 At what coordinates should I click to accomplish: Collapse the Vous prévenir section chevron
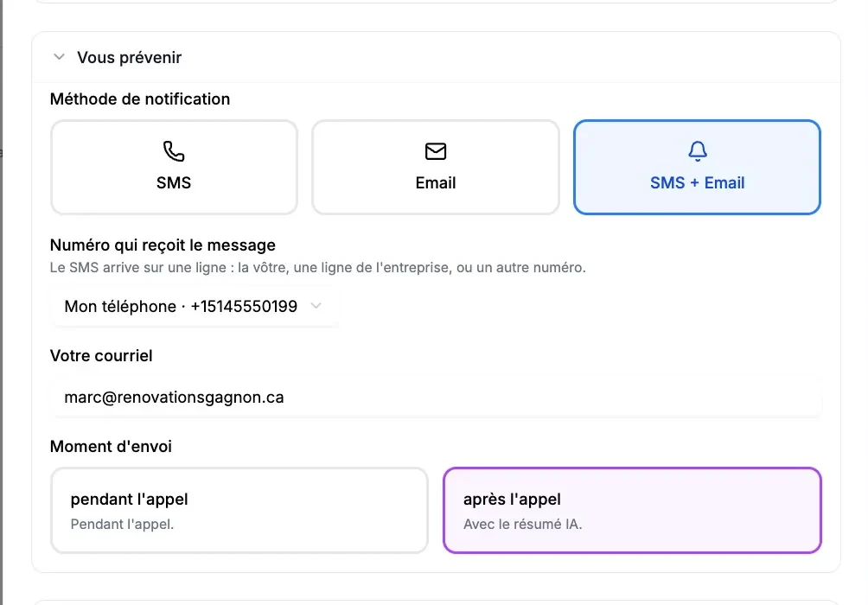point(60,57)
